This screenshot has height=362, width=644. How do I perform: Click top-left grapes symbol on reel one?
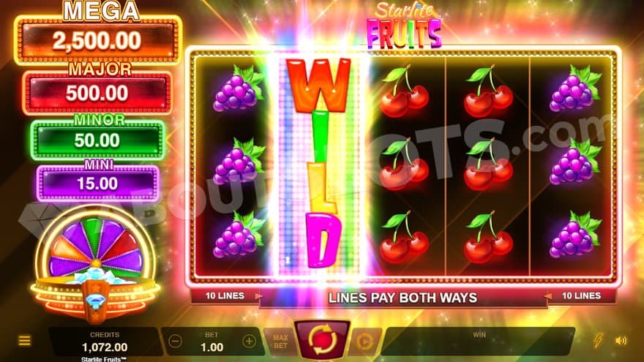(x=239, y=88)
